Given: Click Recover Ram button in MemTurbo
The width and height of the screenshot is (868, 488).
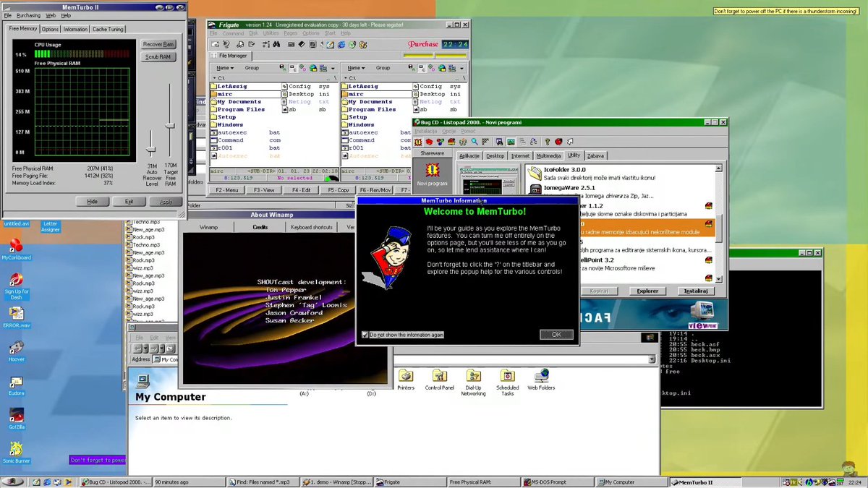Looking at the screenshot, I should pos(158,44).
